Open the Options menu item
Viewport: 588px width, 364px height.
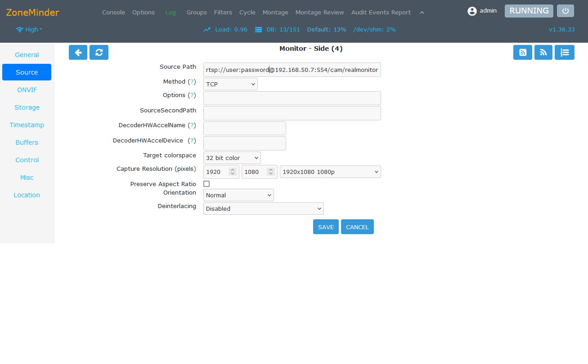pos(144,13)
